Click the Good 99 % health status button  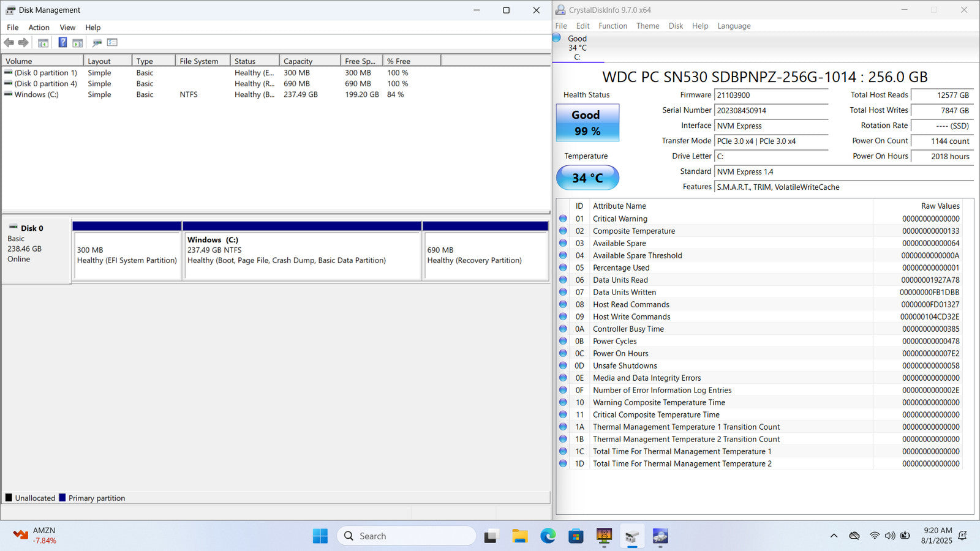point(587,123)
